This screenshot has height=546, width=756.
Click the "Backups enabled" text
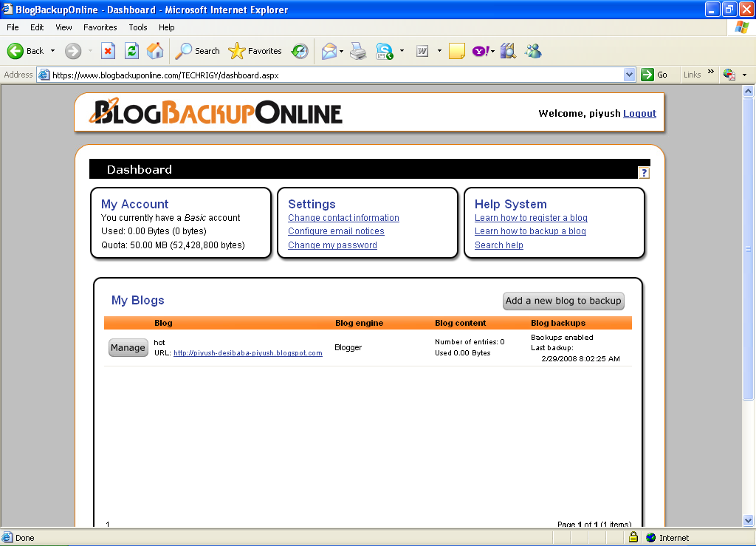[x=562, y=337]
